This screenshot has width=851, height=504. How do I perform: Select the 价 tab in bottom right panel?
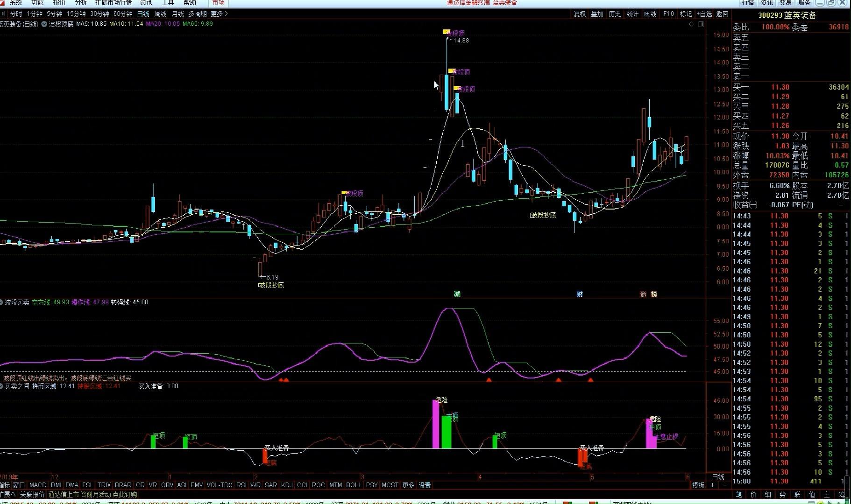click(753, 495)
